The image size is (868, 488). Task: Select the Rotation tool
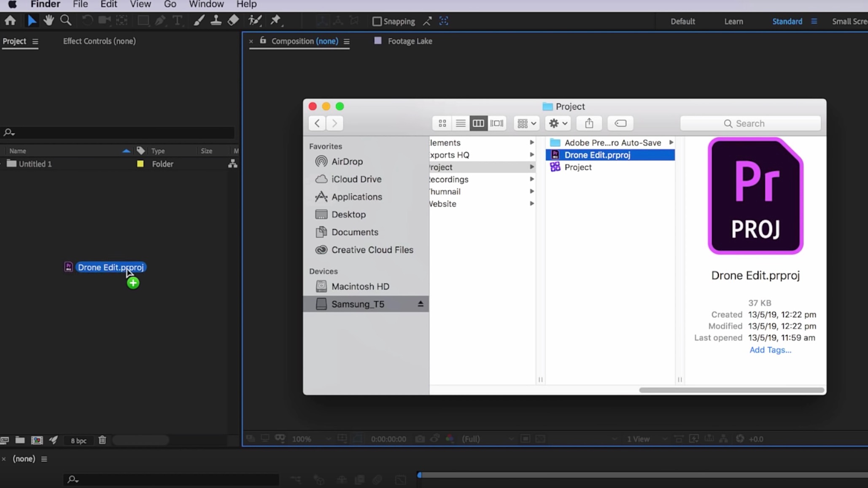coord(87,21)
